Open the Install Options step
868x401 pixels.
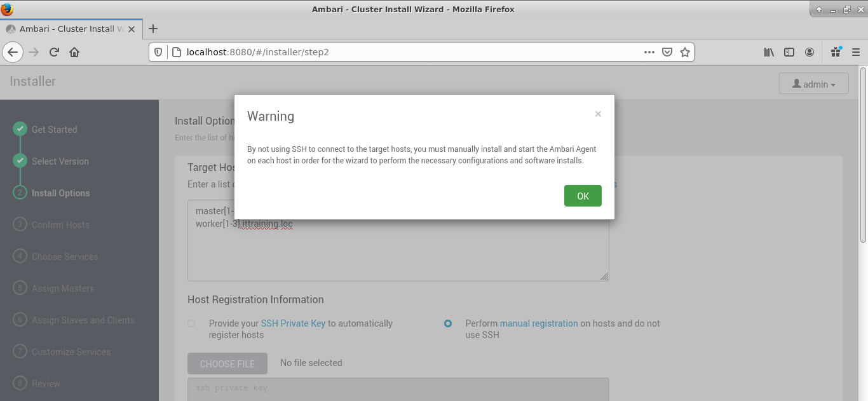[61, 193]
